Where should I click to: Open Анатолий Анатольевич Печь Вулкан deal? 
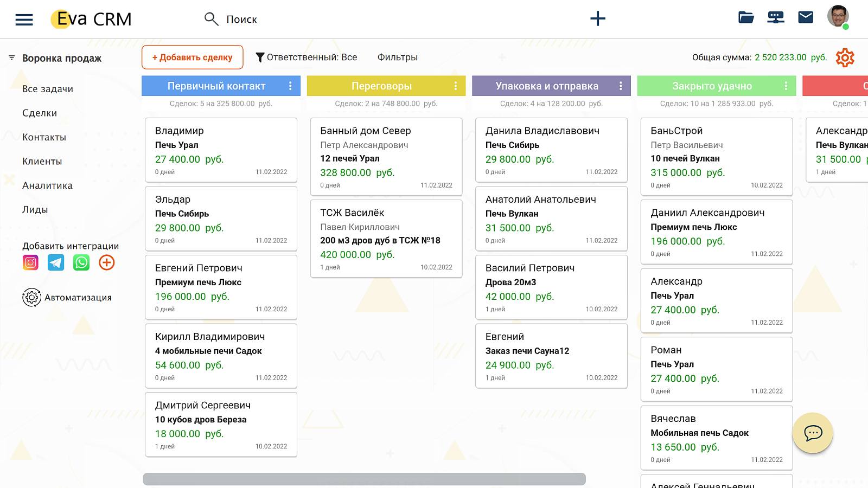(x=551, y=219)
